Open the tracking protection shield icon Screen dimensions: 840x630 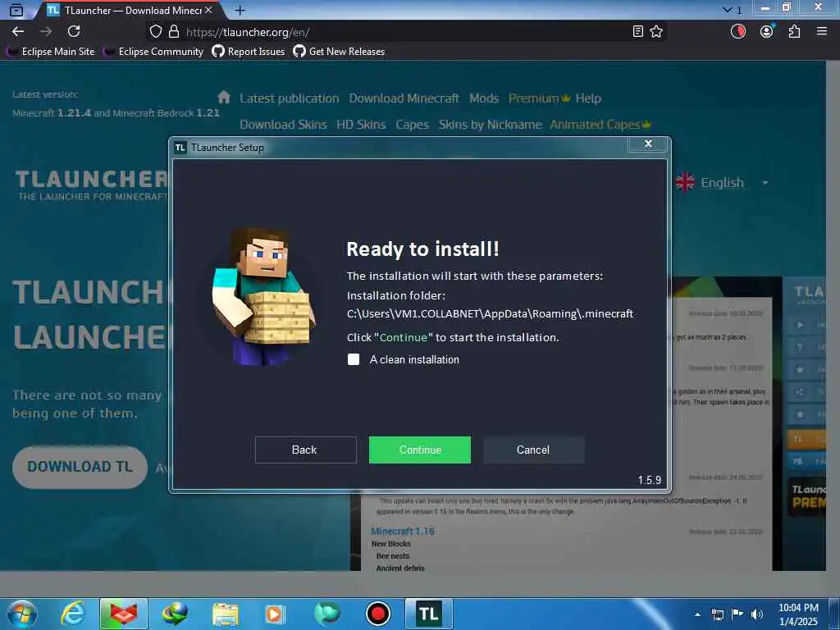pyautogui.click(x=155, y=32)
